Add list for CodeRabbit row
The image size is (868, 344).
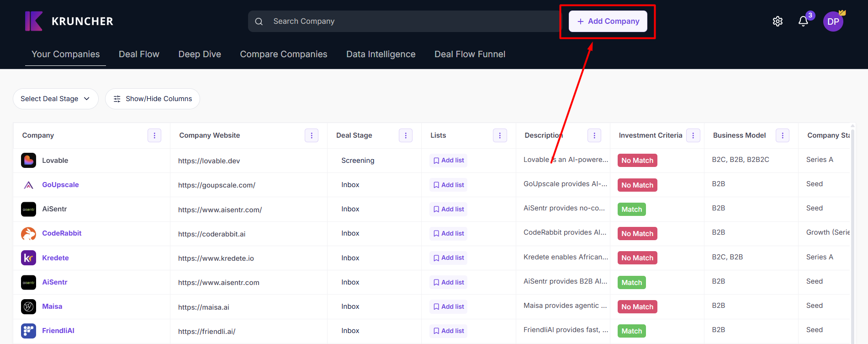tap(448, 233)
